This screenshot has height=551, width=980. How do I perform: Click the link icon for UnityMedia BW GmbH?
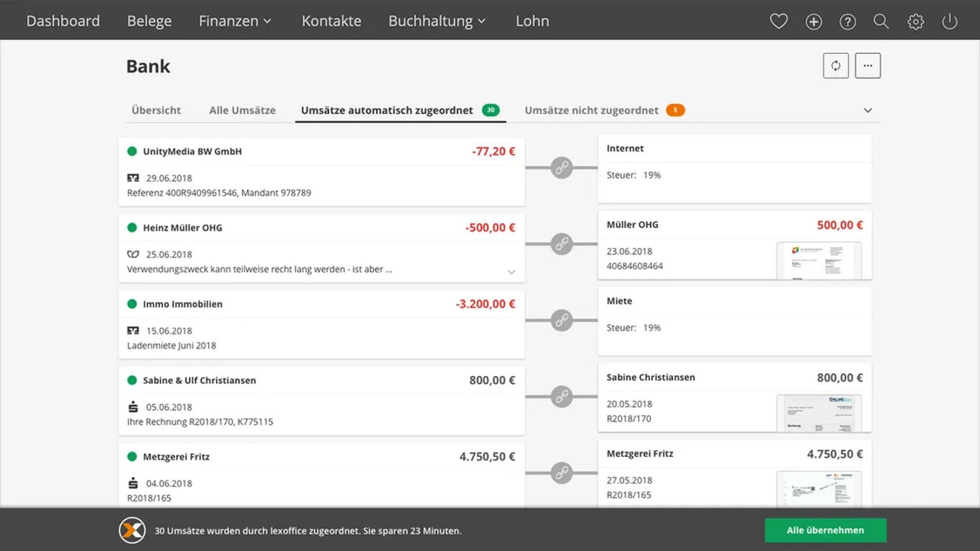tap(562, 168)
